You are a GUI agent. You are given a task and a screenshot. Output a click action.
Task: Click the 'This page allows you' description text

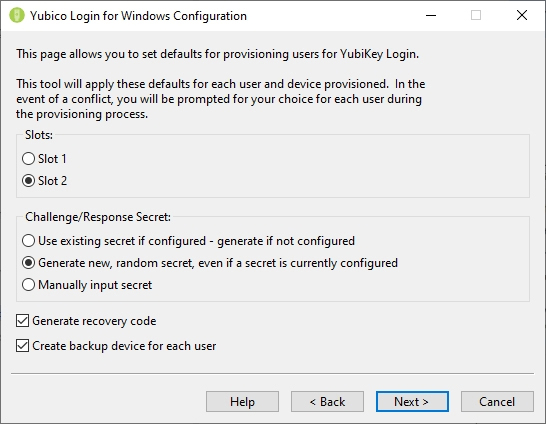[x=217, y=54]
